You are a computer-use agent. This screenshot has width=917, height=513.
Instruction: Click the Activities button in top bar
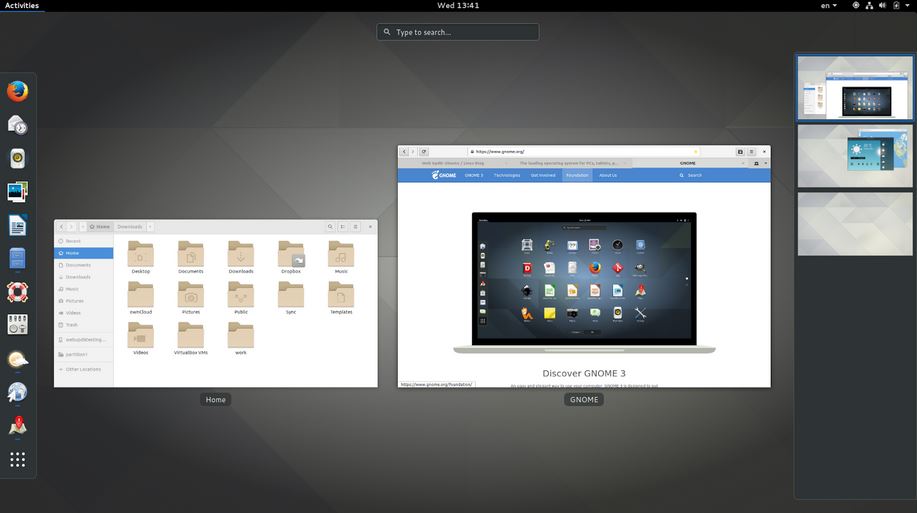pos(22,5)
